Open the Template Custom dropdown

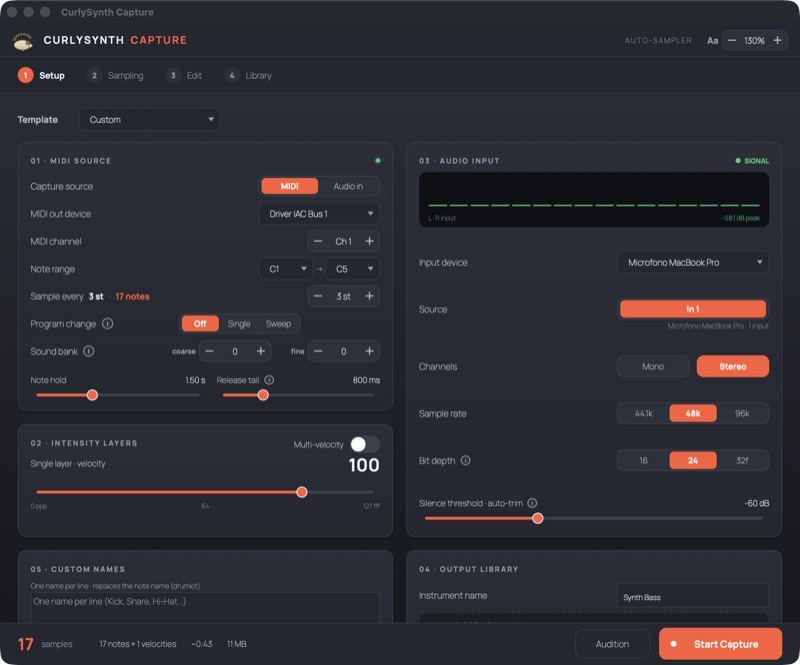(x=149, y=119)
